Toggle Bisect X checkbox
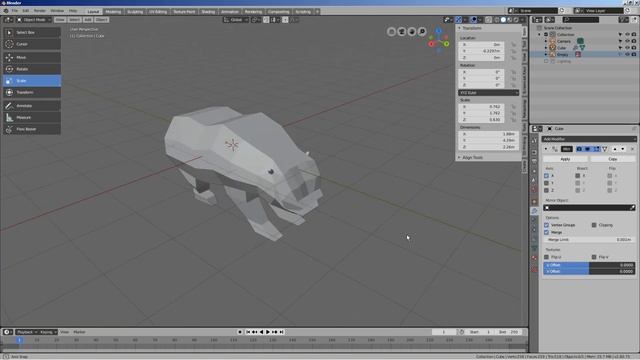 click(x=578, y=176)
